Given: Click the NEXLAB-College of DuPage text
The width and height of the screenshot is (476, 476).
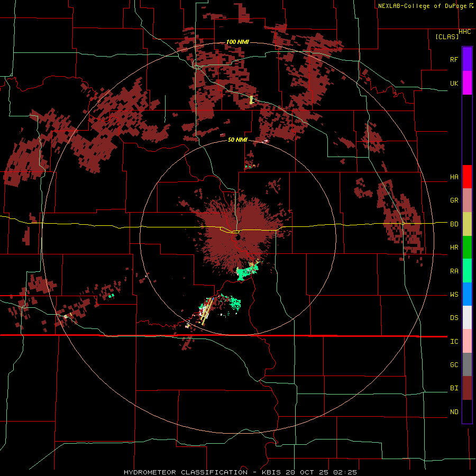Looking at the screenshot, I should click(422, 6).
